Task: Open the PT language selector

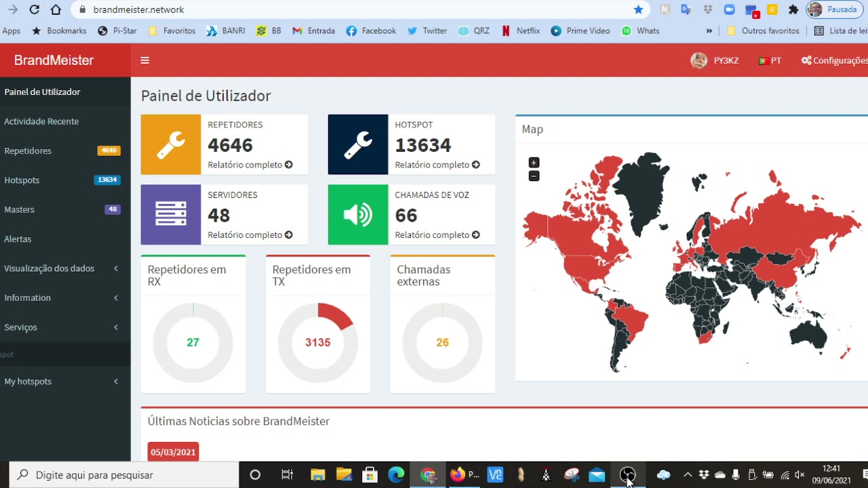Action: click(770, 60)
